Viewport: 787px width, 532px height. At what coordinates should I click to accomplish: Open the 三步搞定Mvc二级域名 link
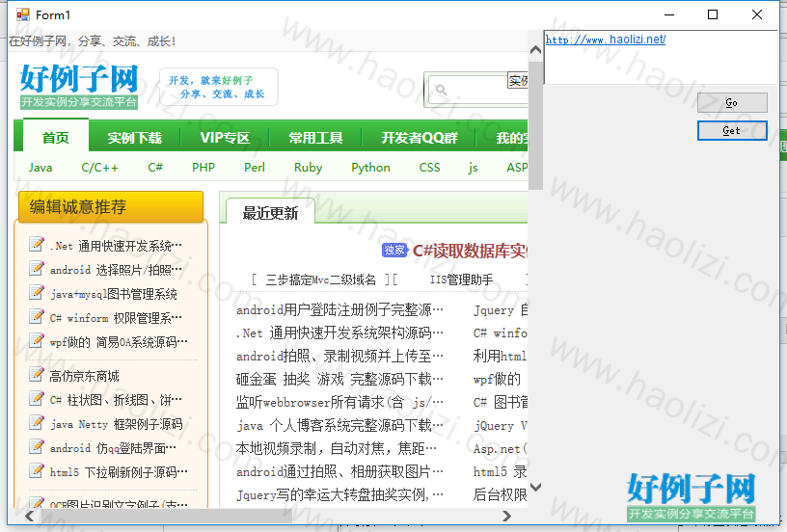tap(320, 279)
